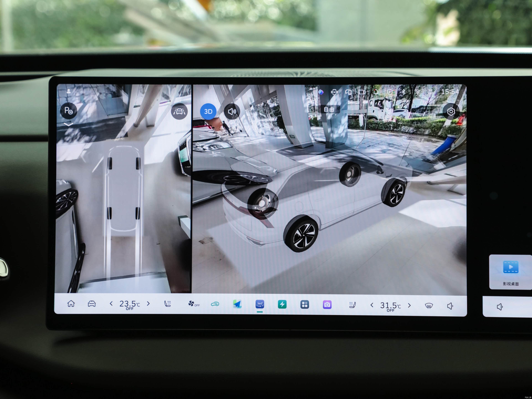This screenshot has width=532, height=399.
Task: Open the all-apps grid icon
Action: (x=305, y=305)
